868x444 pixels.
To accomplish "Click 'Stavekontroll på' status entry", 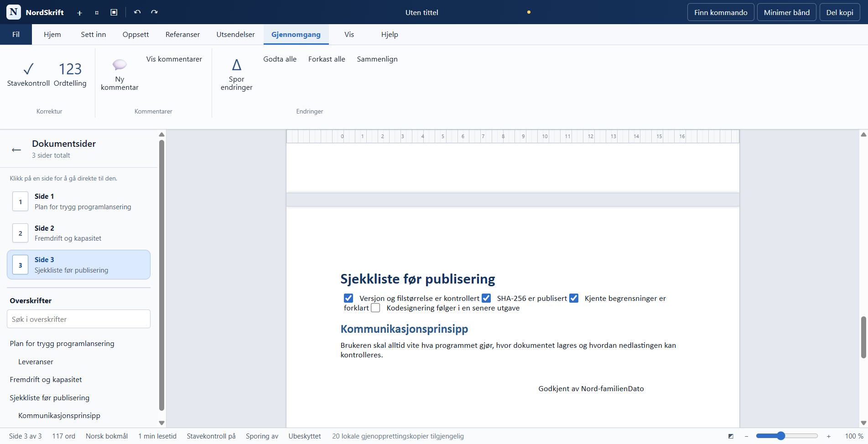I will coord(211,436).
